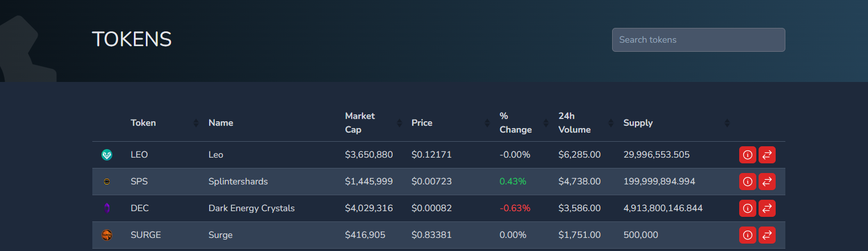Open info for the SPS token
The image size is (868, 251).
748,182
